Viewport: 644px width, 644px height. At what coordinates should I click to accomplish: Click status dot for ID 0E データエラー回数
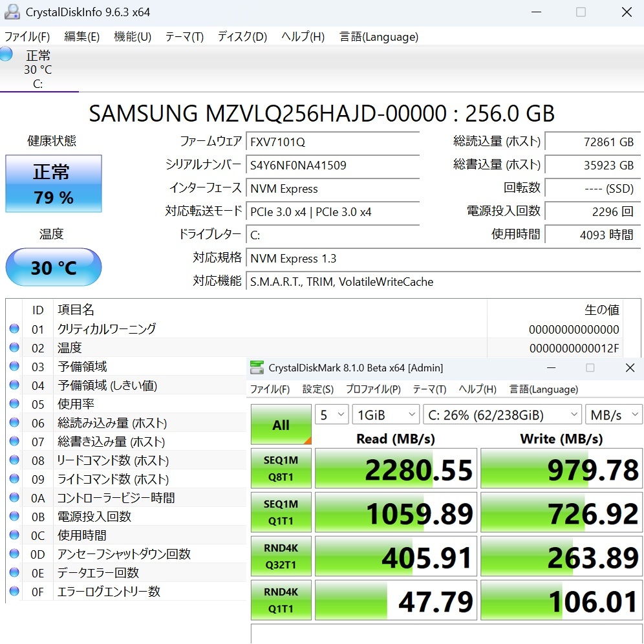coord(14,572)
